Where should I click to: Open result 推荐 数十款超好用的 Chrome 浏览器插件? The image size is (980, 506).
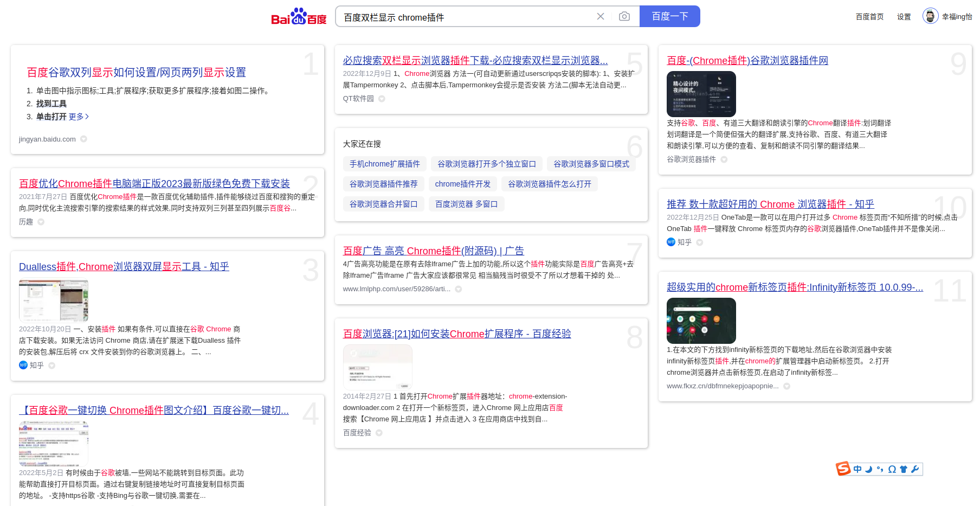point(770,204)
